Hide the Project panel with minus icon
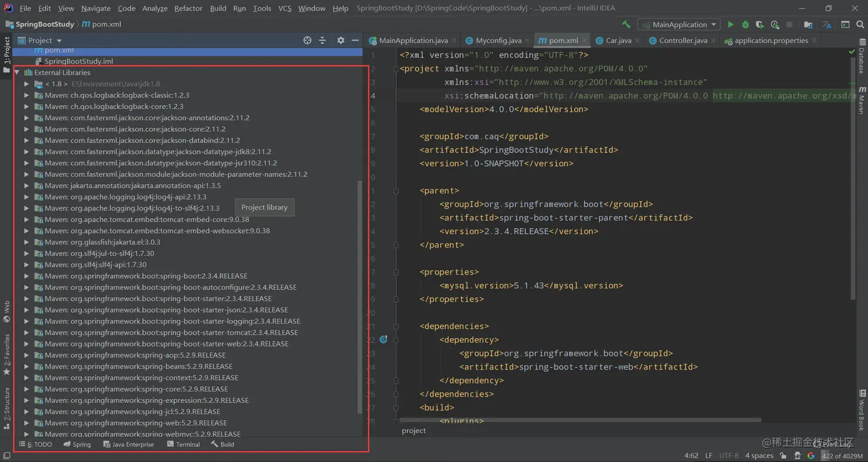Screen dimensions: 868x462 tap(355, 40)
